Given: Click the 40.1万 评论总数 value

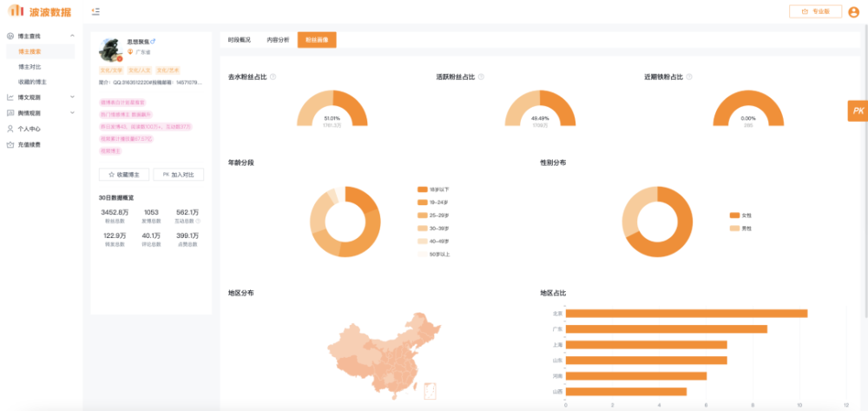Looking at the screenshot, I should click(x=151, y=236).
